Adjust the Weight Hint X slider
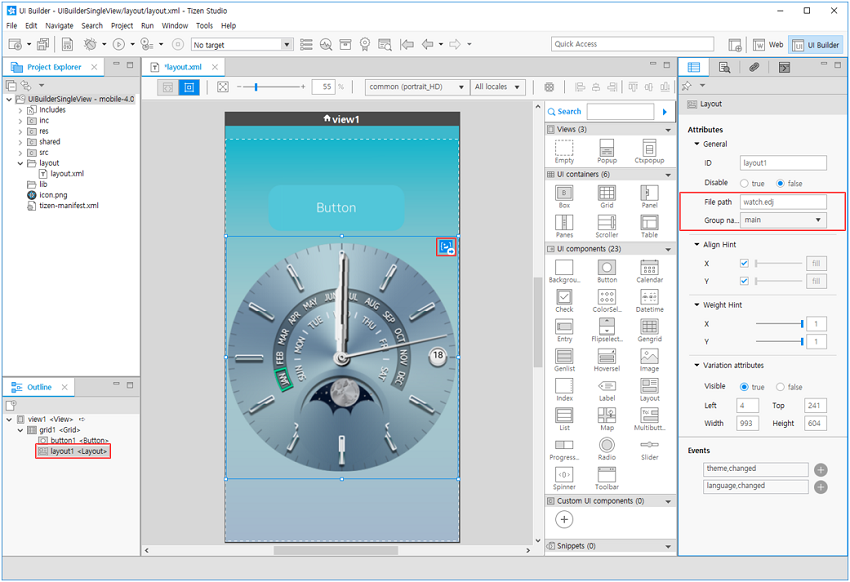850x582 pixels. coord(779,324)
